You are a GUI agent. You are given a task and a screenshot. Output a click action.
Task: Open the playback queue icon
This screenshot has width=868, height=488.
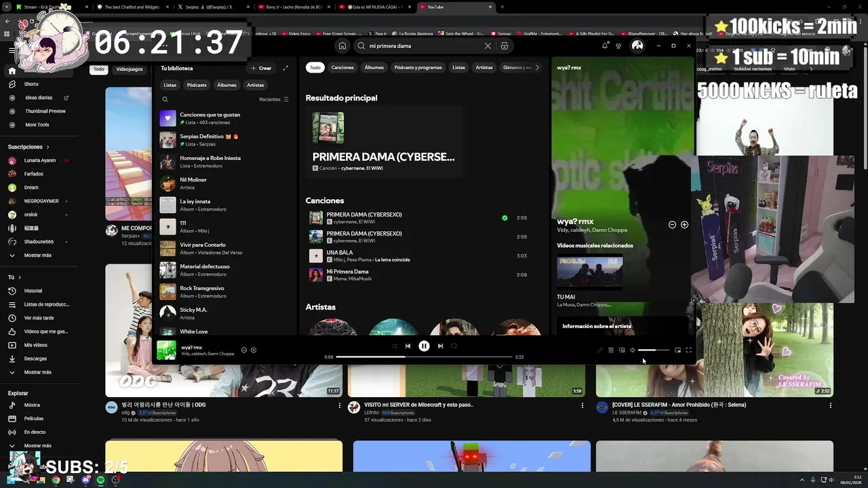(611, 350)
